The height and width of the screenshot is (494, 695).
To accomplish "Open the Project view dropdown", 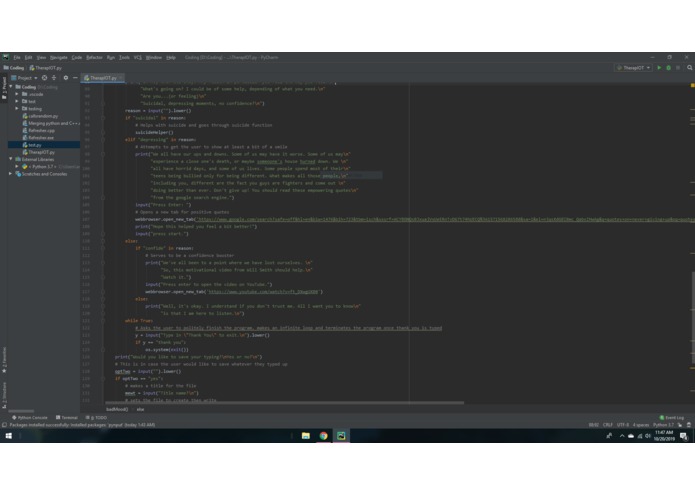I will pyautogui.click(x=25, y=78).
